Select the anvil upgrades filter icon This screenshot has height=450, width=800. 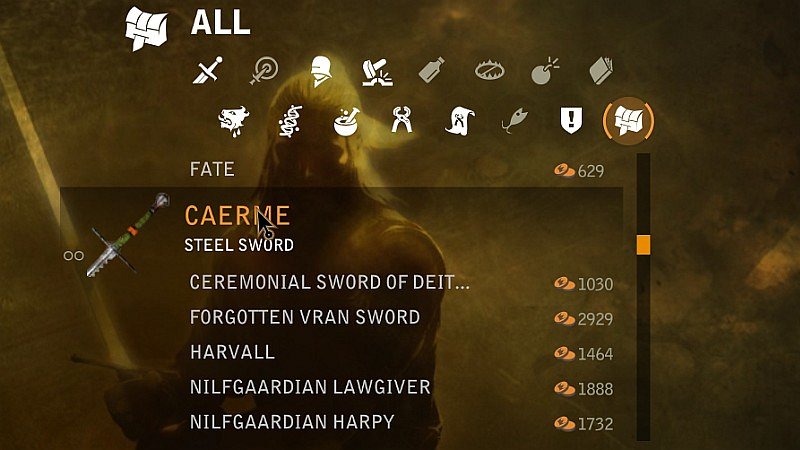pyautogui.click(x=377, y=72)
